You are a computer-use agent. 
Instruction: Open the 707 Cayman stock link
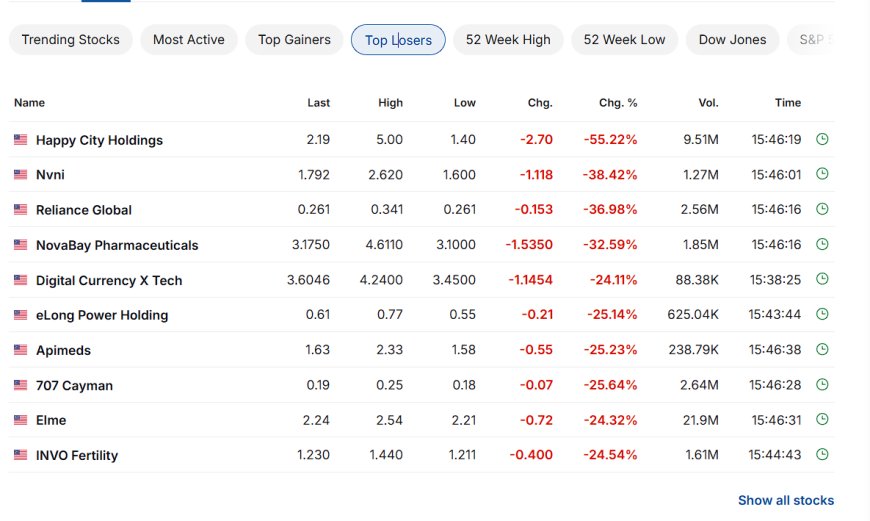(x=74, y=385)
